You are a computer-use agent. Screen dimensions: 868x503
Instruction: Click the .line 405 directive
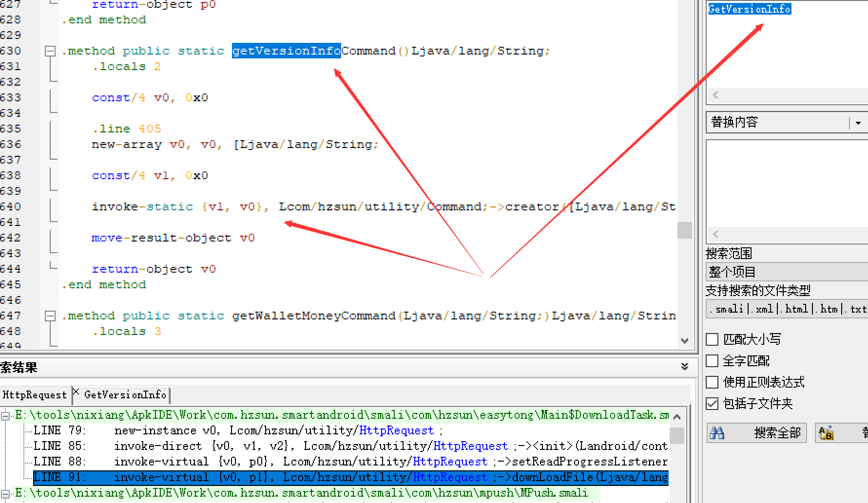pos(126,129)
